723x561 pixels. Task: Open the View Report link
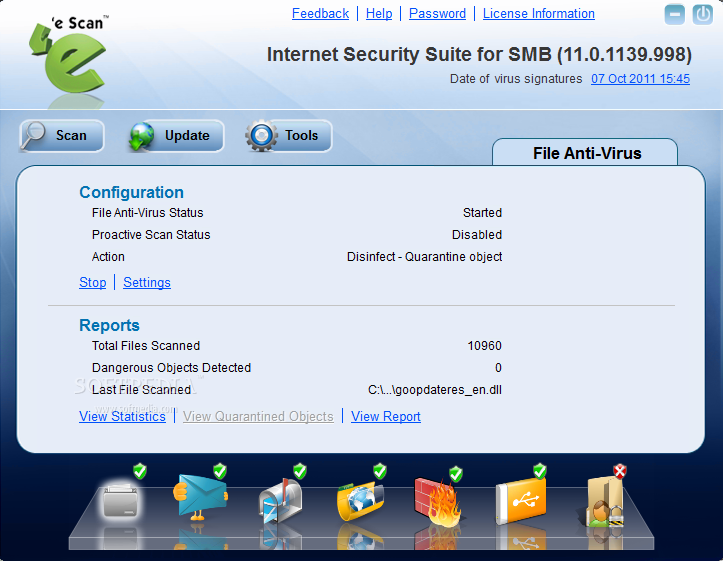(x=385, y=416)
